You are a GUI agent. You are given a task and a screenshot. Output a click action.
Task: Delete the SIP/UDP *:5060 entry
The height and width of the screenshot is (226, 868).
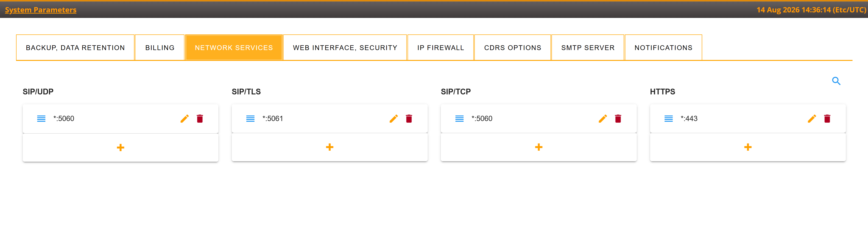coord(200,119)
